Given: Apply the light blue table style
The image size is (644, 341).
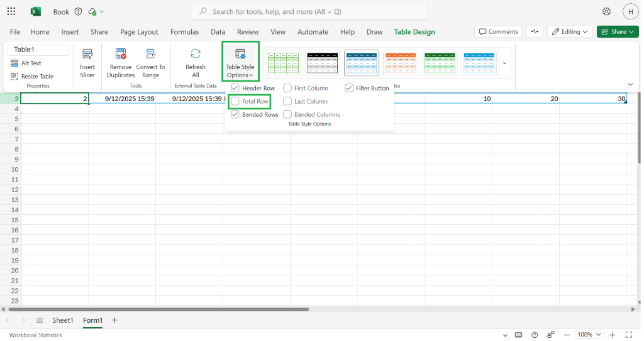Looking at the screenshot, I should click(479, 63).
